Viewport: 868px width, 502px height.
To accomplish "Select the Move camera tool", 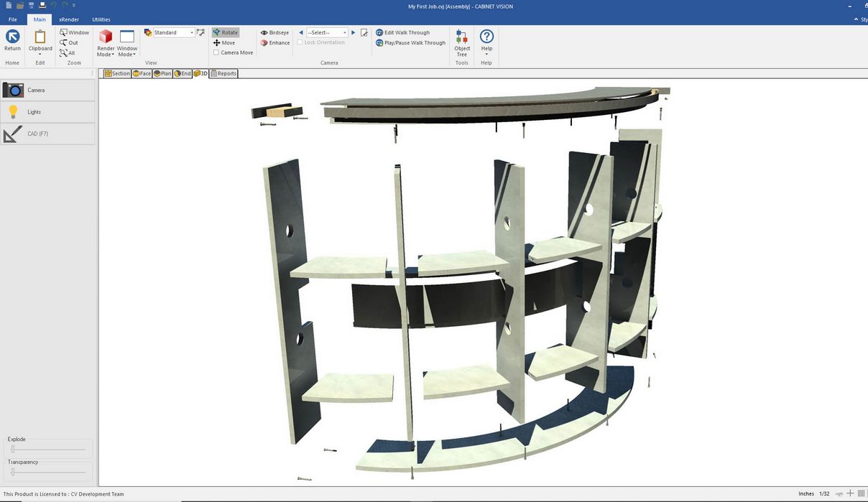I will click(224, 43).
